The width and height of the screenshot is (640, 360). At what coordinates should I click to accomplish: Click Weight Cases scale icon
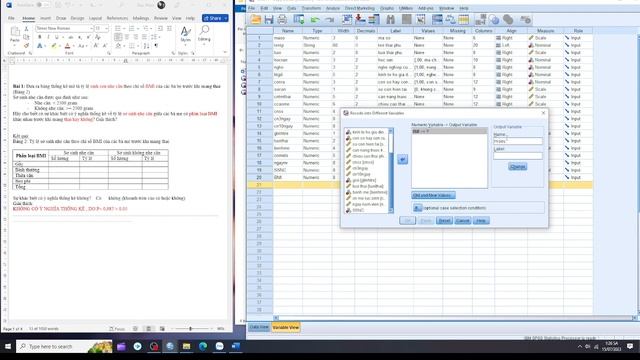450,19
